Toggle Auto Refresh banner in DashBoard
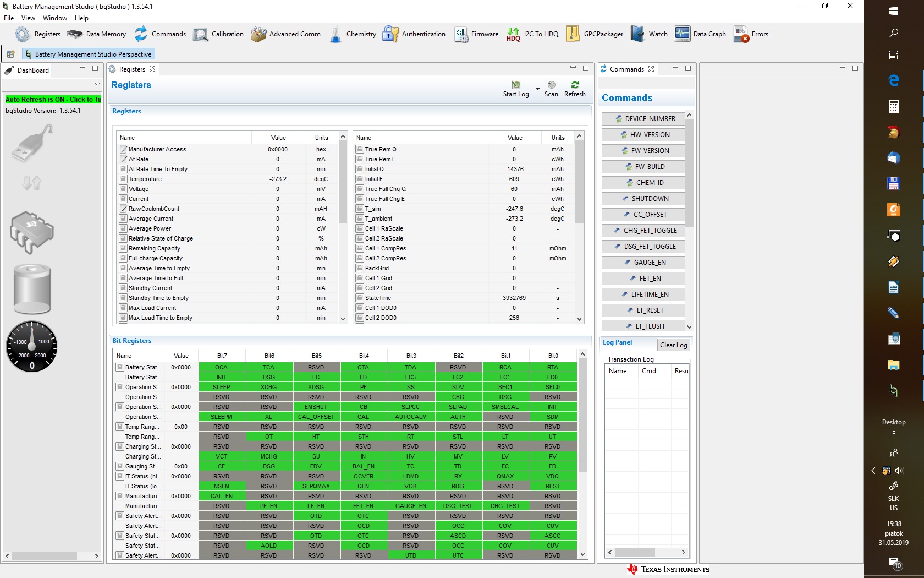This screenshot has width=924, height=578. point(53,100)
